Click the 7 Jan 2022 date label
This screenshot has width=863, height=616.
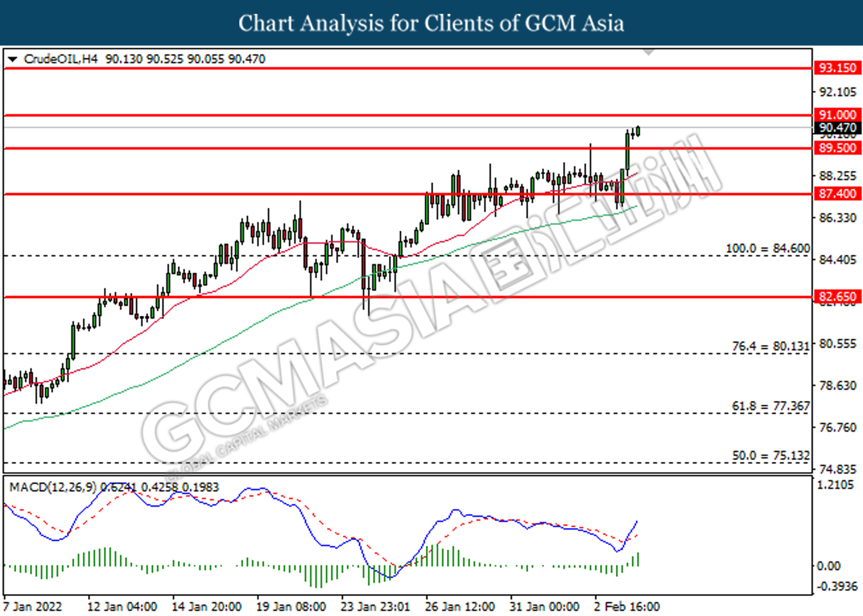32,607
